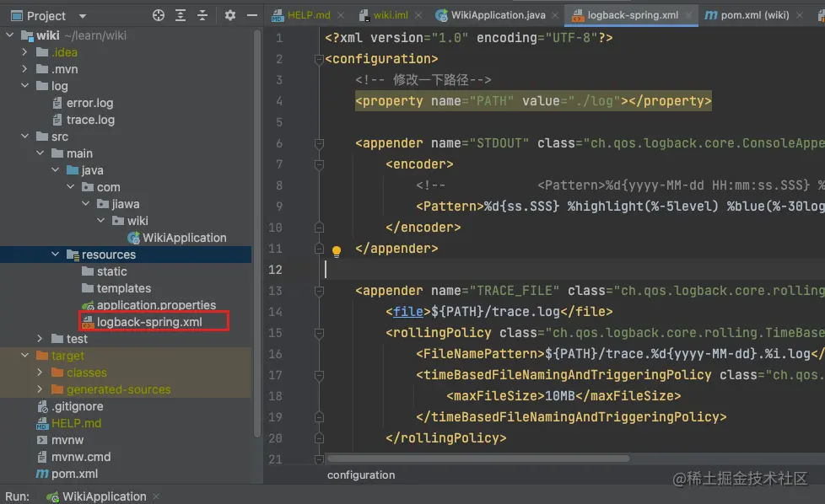
Task: Close the WikiApplication.java tab
Action: pyautogui.click(x=555, y=16)
